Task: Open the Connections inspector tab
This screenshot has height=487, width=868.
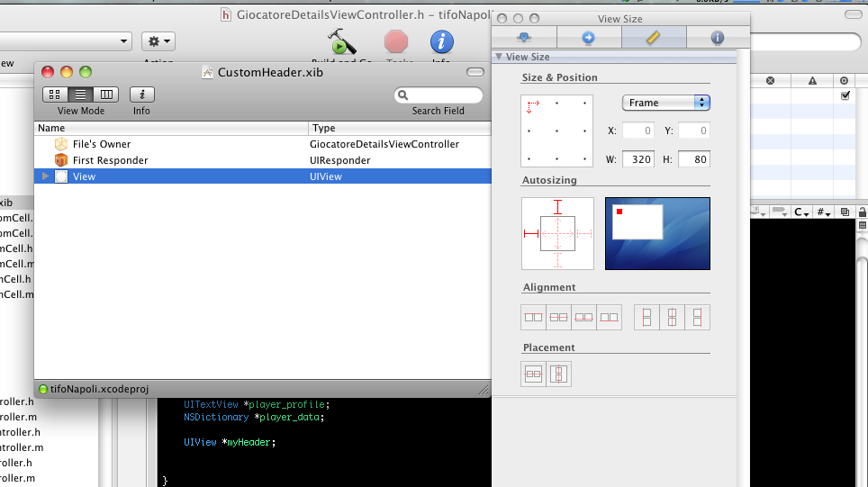Action: [589, 37]
